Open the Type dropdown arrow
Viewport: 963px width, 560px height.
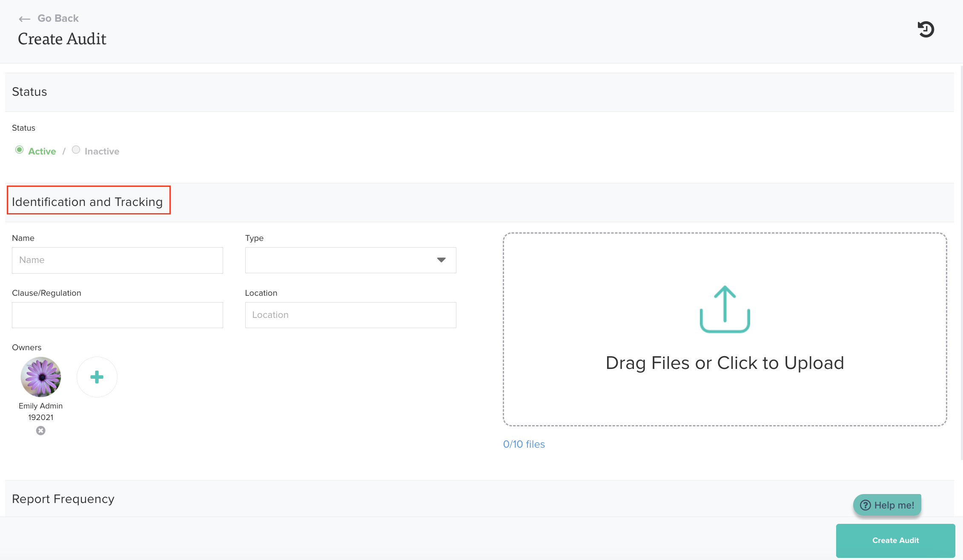coord(441,260)
